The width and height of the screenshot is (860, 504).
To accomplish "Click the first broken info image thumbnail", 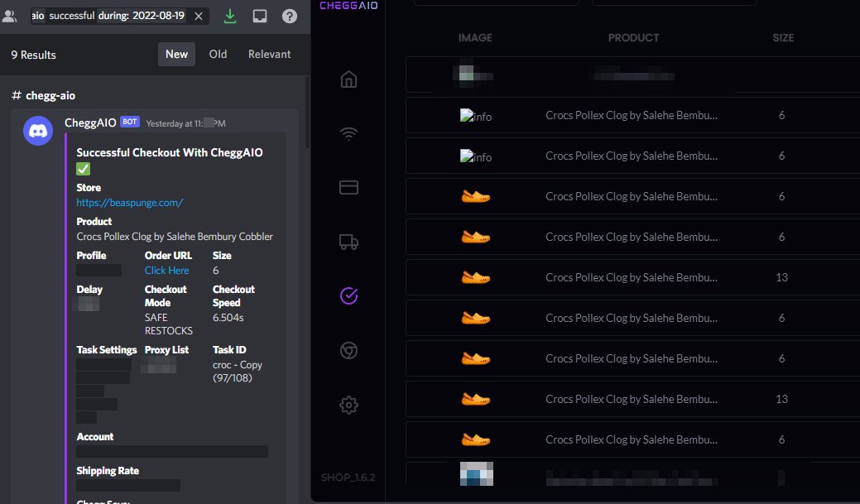I will click(x=475, y=116).
